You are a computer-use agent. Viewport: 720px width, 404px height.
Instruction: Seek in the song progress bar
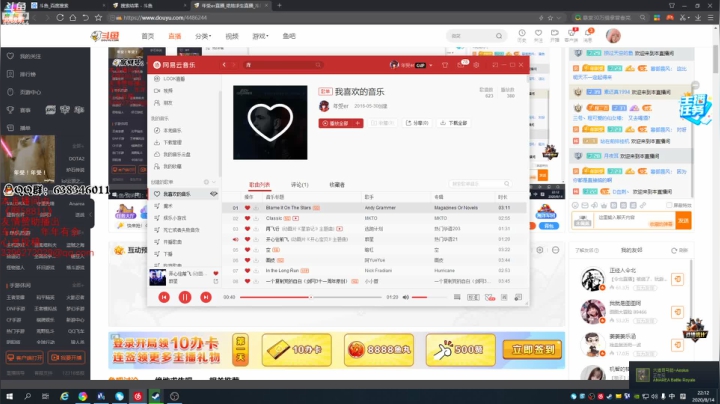[x=310, y=297]
